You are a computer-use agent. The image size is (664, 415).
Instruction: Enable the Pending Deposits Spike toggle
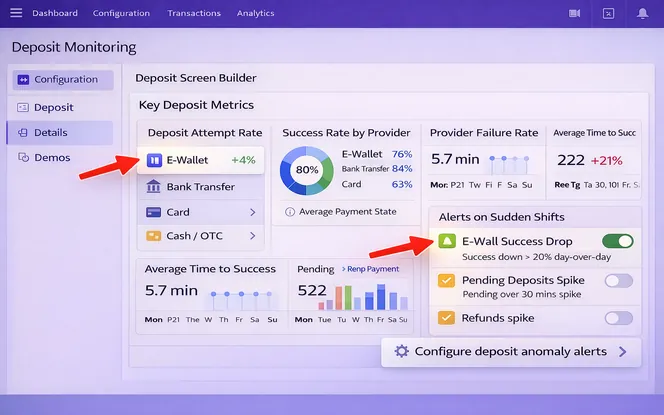[619, 280]
